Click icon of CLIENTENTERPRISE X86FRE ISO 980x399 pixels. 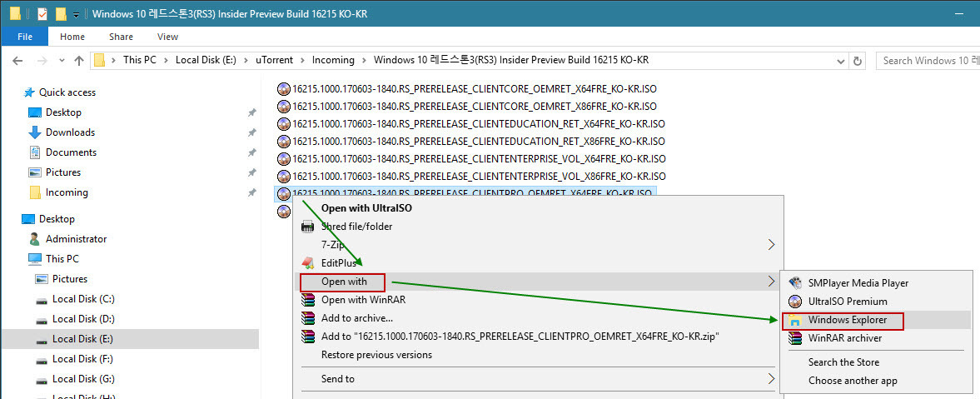(x=284, y=177)
